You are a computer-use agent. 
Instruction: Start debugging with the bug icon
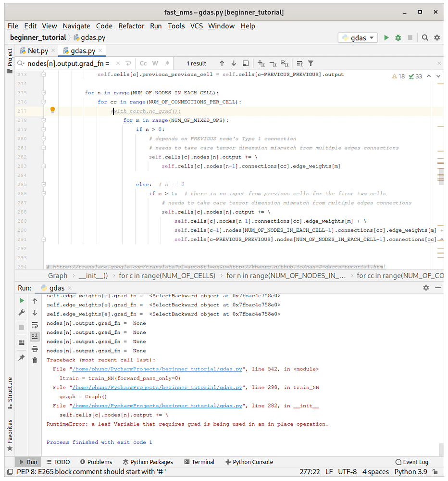coord(398,37)
